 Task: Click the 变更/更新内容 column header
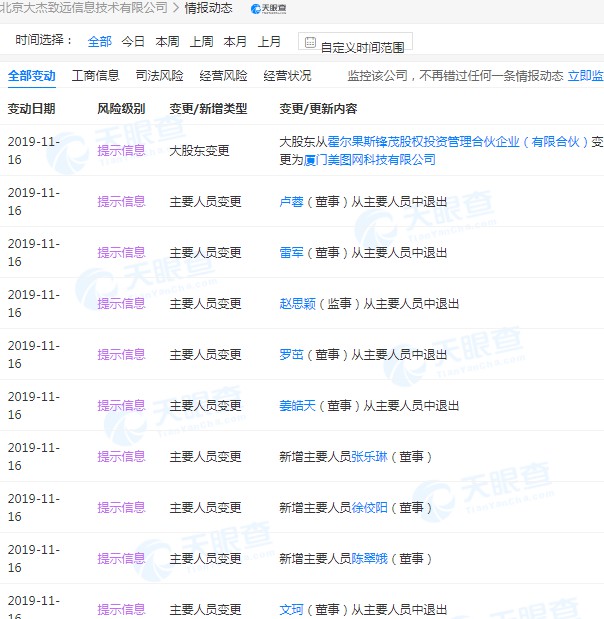318,109
